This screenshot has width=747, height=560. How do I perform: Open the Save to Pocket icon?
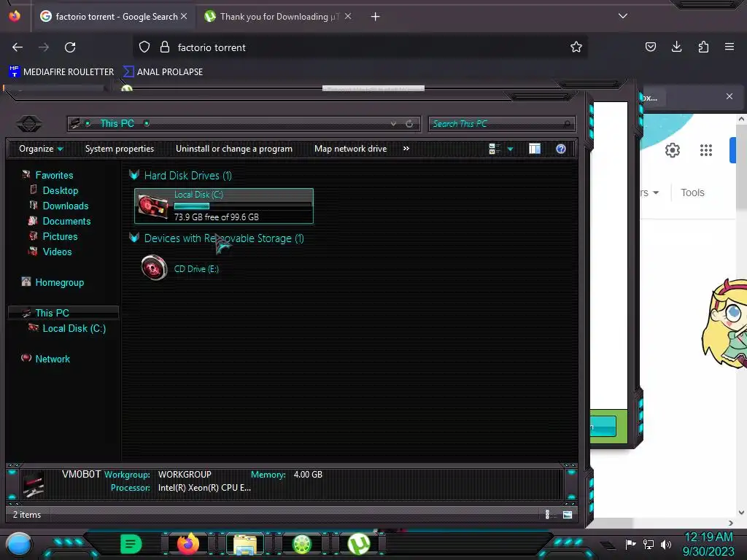pos(650,47)
